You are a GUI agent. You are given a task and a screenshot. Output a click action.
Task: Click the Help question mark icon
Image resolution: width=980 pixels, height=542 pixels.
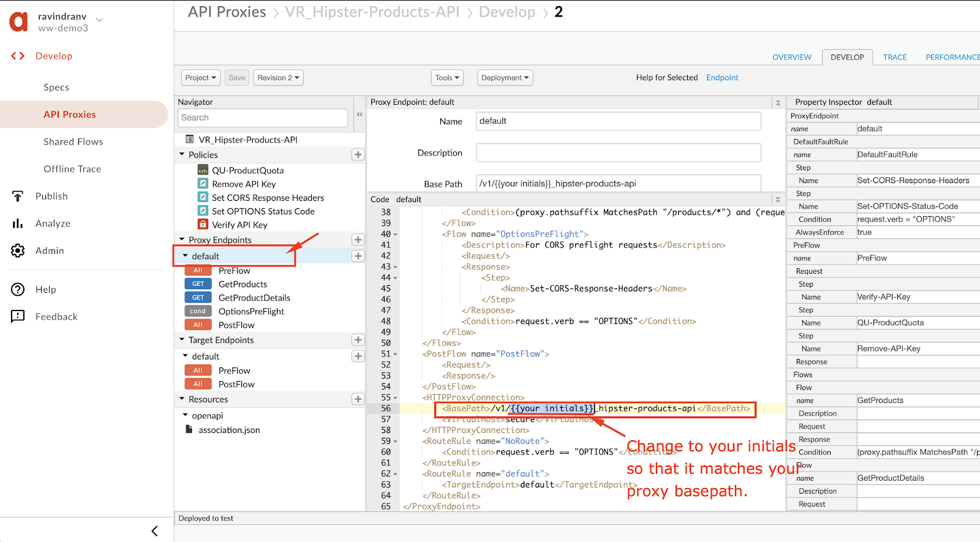[18, 289]
